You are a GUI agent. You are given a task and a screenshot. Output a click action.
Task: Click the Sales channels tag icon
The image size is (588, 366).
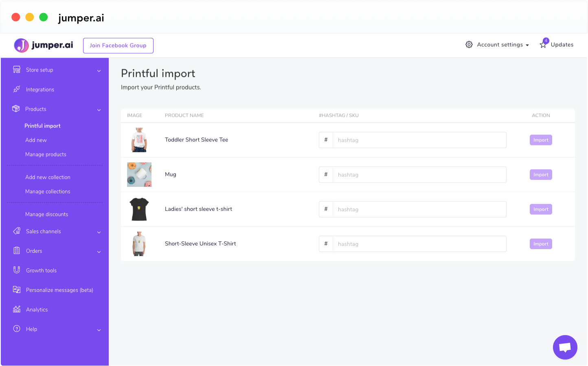pyautogui.click(x=17, y=231)
